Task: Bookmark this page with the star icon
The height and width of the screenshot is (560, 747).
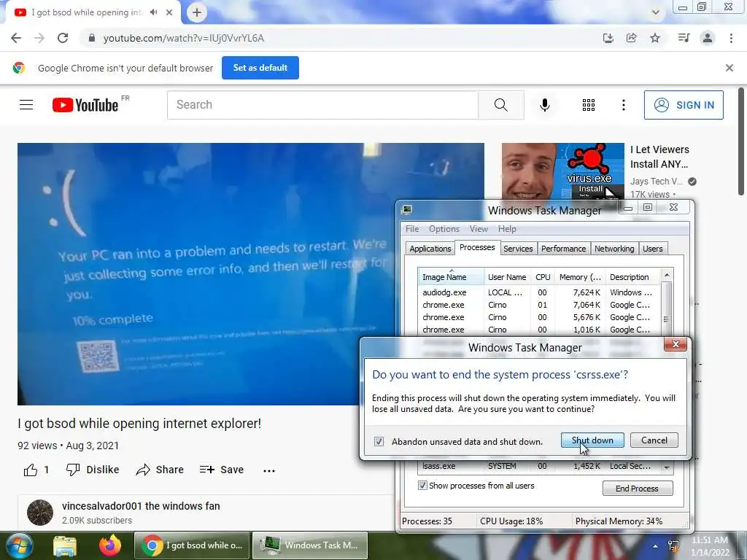Action: coord(655,38)
